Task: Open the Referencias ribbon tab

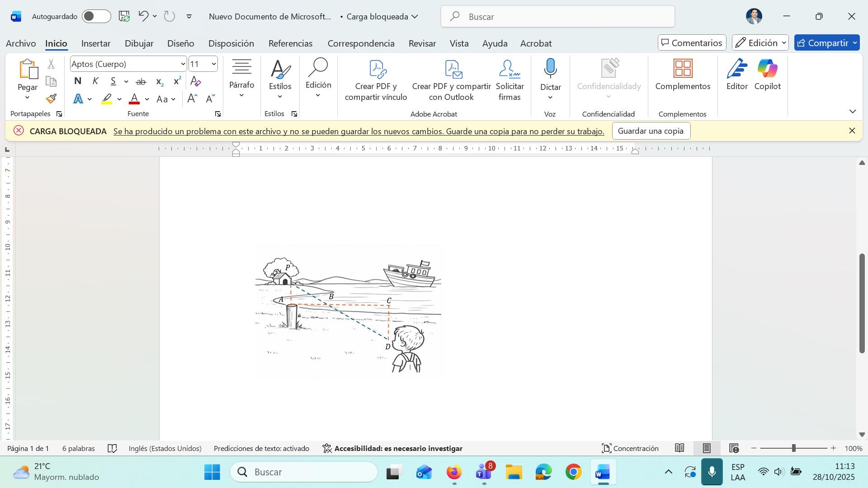Action: [x=290, y=43]
